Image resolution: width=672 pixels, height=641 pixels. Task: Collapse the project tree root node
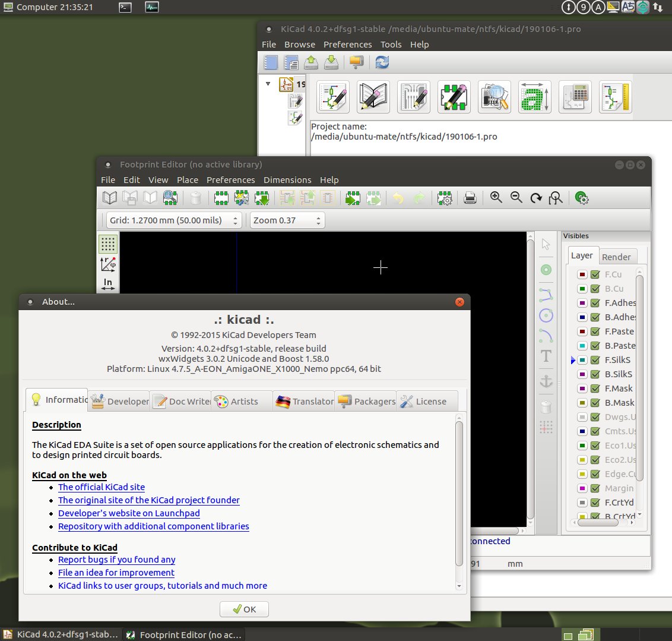pyautogui.click(x=268, y=84)
